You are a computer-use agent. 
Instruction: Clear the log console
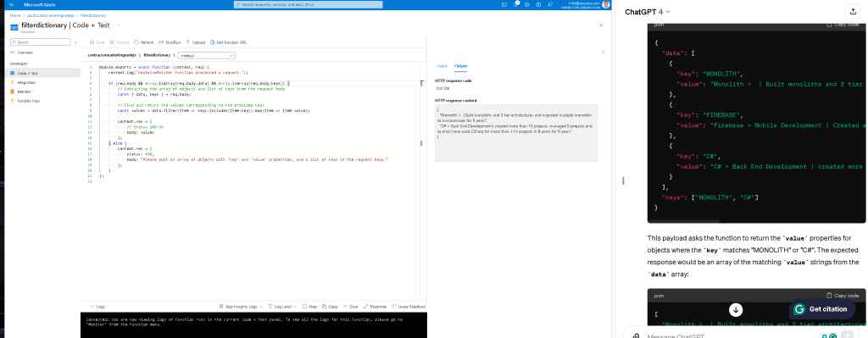(x=351, y=307)
